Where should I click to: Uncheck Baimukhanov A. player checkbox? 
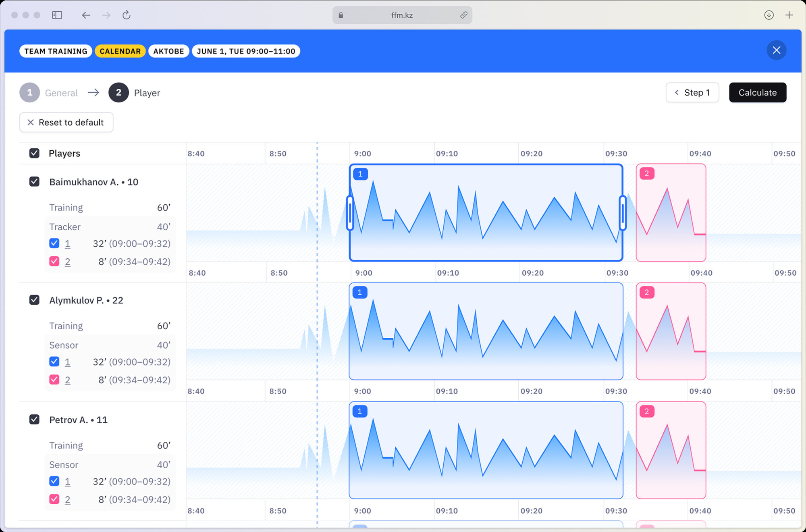click(x=34, y=182)
